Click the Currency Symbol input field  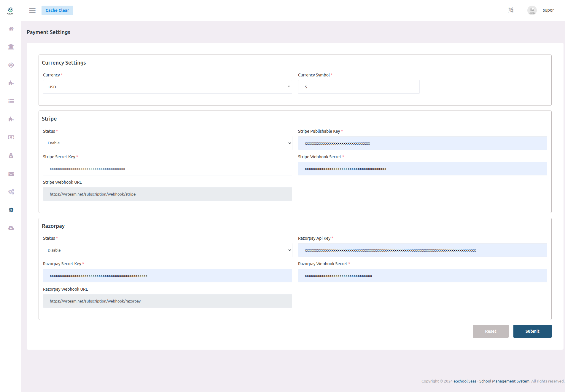click(x=358, y=87)
